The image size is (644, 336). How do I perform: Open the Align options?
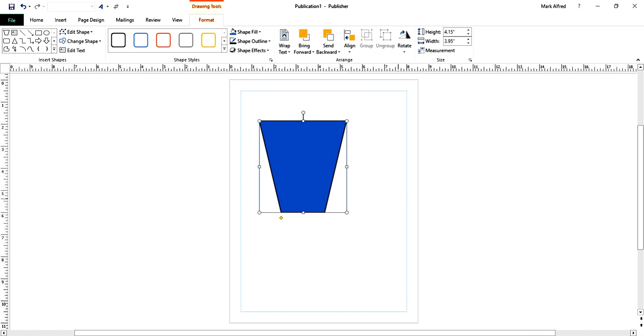click(x=349, y=42)
